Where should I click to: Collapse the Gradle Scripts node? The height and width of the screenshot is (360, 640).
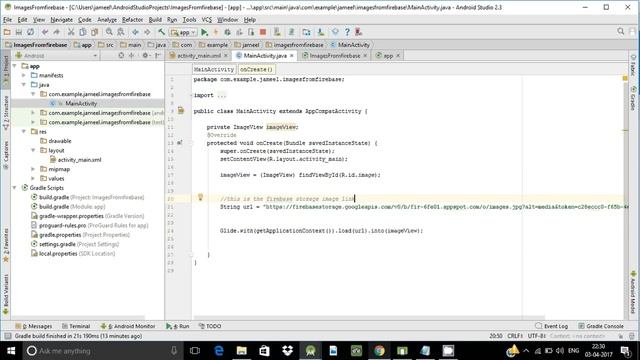coord(15,188)
